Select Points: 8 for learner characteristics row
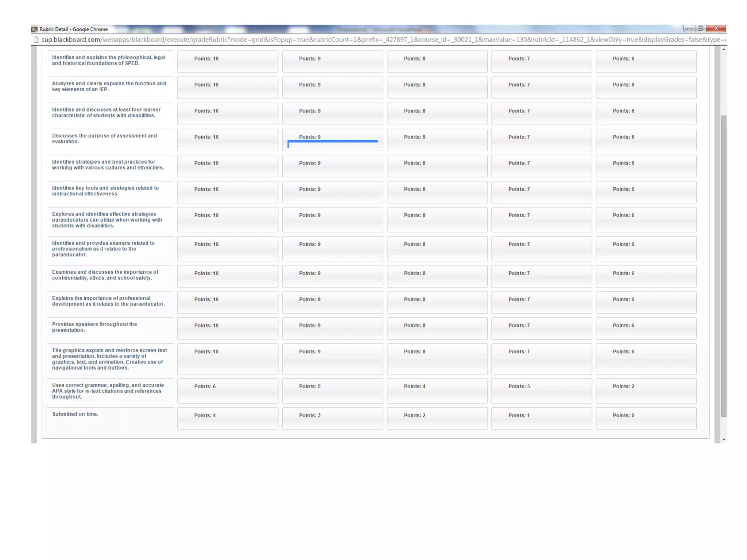The width and height of the screenshot is (747, 560). 437,114
